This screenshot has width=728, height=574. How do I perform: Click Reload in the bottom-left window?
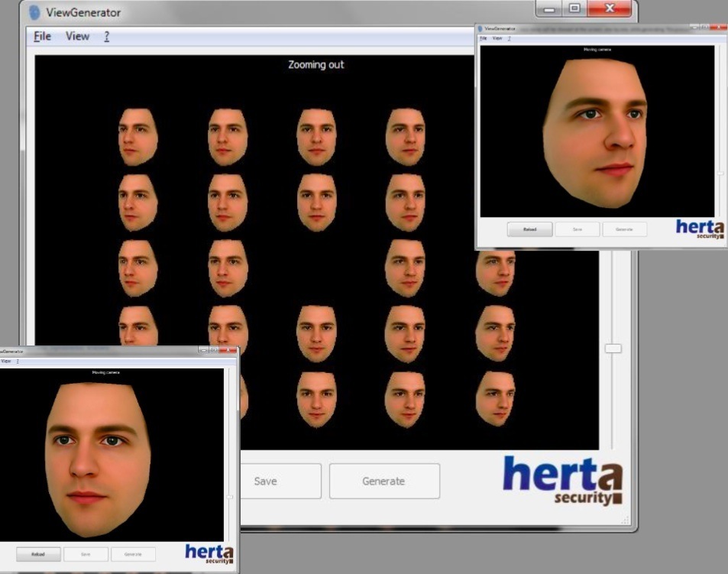[38, 554]
